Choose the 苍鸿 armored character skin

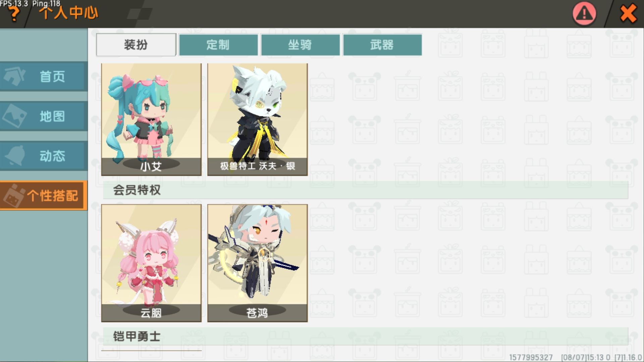(x=257, y=263)
